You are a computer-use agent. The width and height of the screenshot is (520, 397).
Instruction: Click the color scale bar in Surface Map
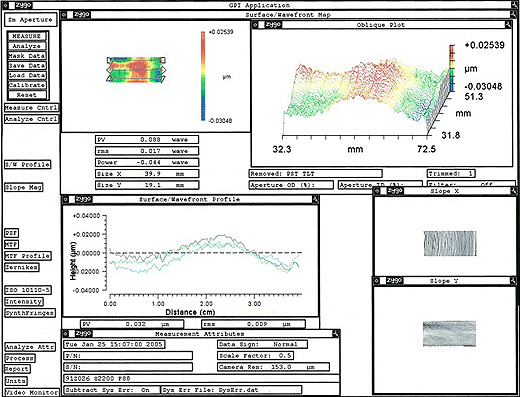click(203, 76)
